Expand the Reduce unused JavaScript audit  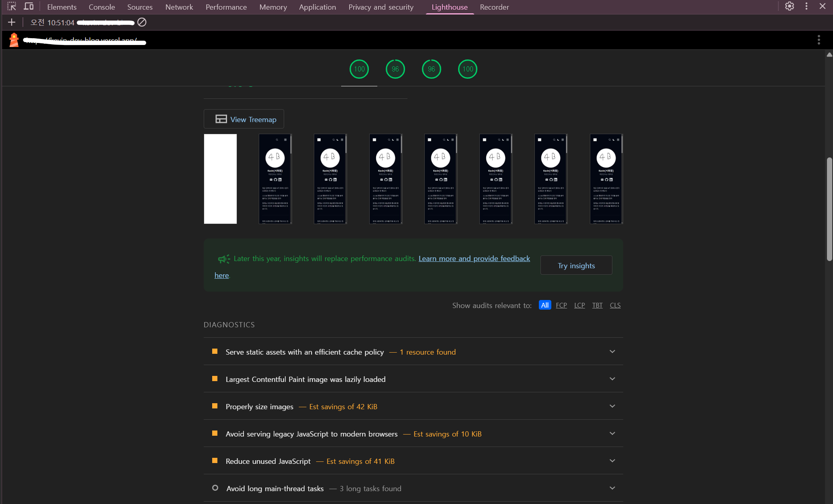pos(413,461)
